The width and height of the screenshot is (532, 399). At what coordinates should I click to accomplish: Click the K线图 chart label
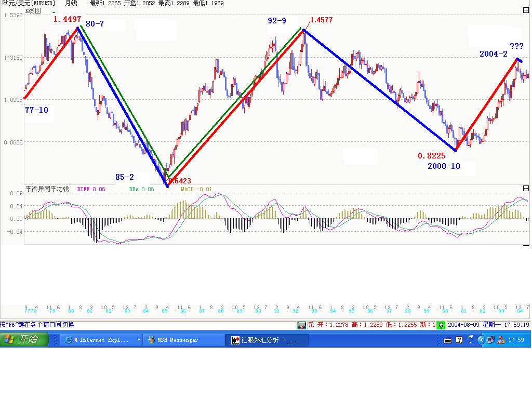33,11
